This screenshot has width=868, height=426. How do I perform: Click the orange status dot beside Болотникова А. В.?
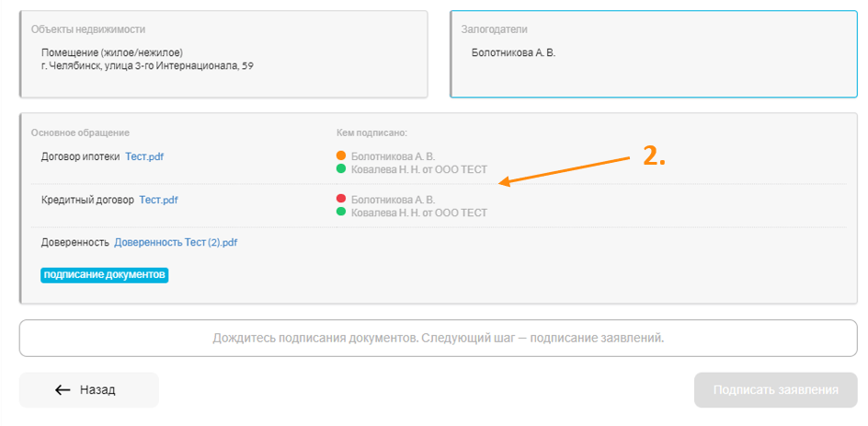tap(341, 155)
